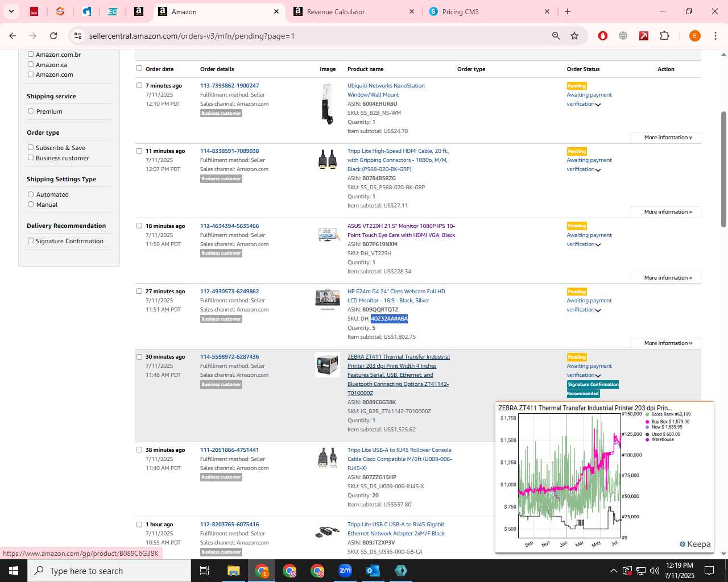Open order 114-8338591-7089038
The width and height of the screenshot is (728, 582).
click(229, 151)
